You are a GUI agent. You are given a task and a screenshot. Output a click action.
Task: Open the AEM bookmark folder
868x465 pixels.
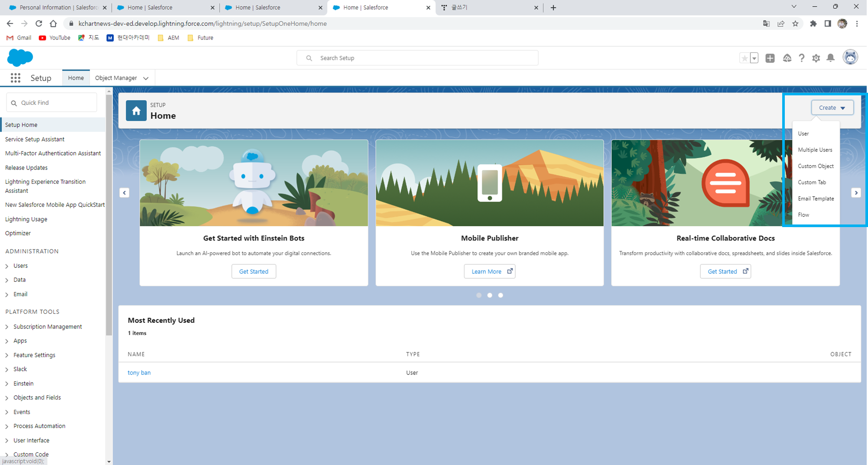(x=169, y=38)
